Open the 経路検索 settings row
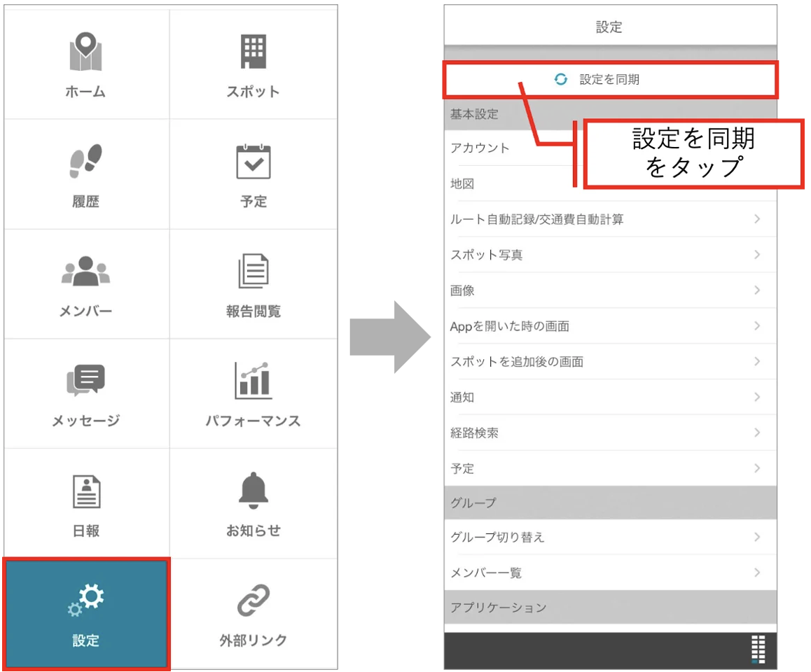The image size is (811, 672). (610, 433)
